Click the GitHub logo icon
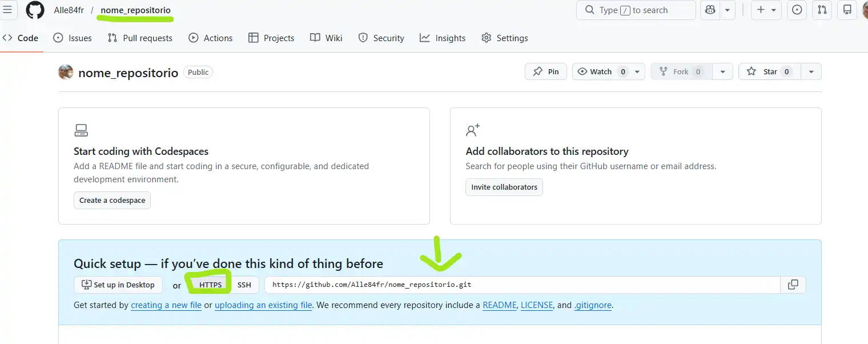Image resolution: width=868 pixels, height=344 pixels. pyautogui.click(x=35, y=10)
